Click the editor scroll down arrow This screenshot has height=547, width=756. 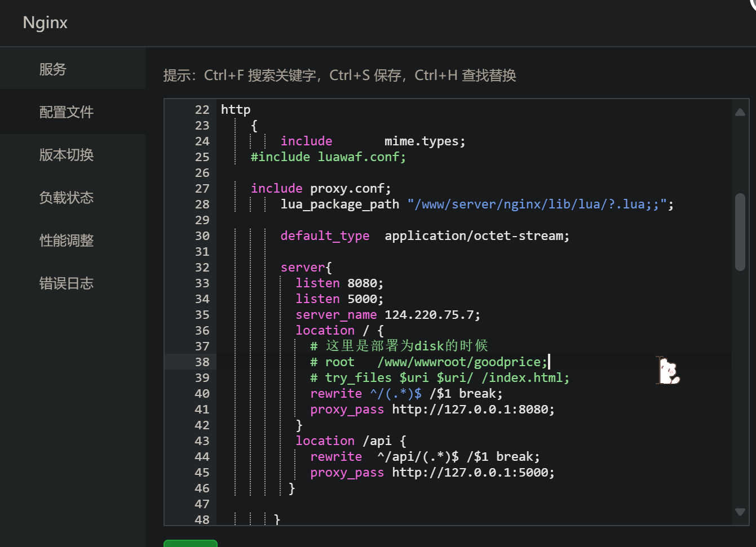point(740,512)
